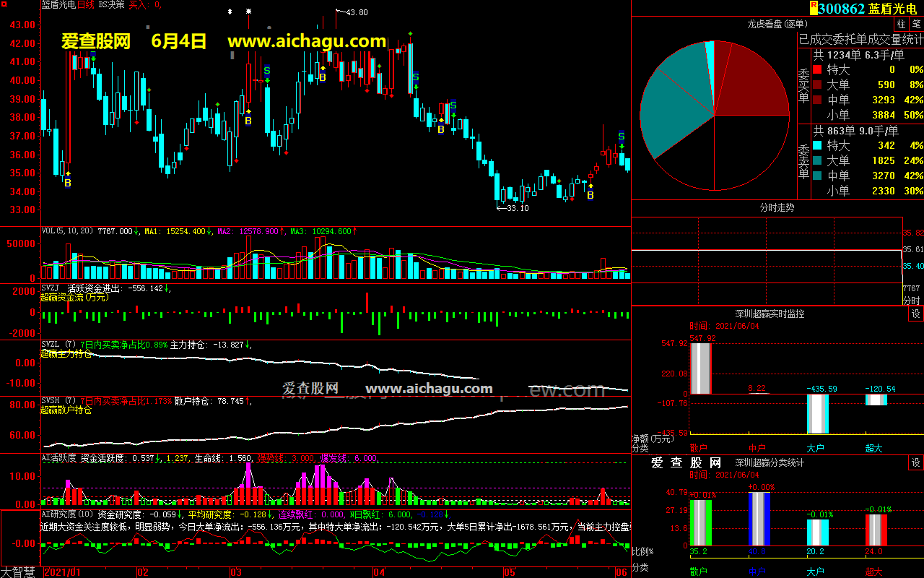This screenshot has width=924, height=578.
Task: Click the blue 中户 40.8 bar in 分类统计
Action: point(759,519)
